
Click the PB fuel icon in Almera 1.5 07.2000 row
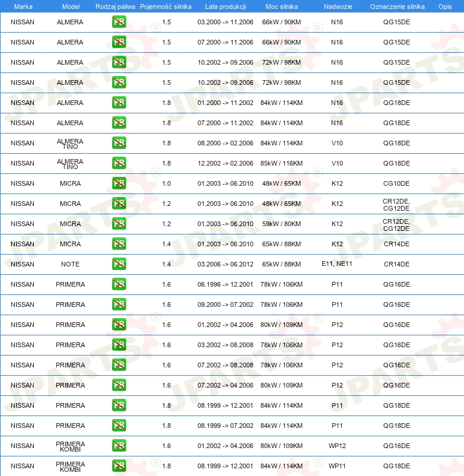point(119,42)
